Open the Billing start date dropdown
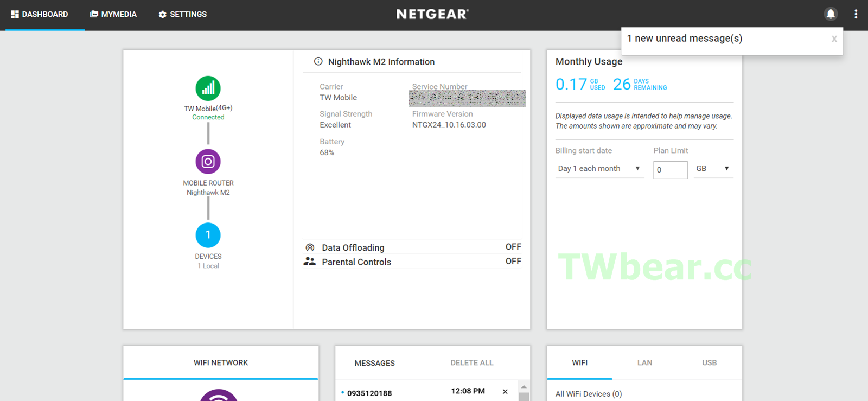 click(599, 169)
